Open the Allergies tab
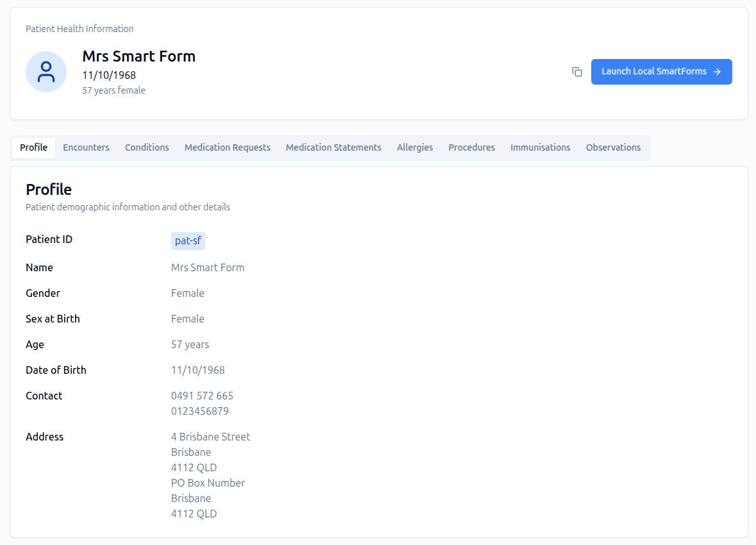Viewport: 756px width, 545px height. [415, 147]
